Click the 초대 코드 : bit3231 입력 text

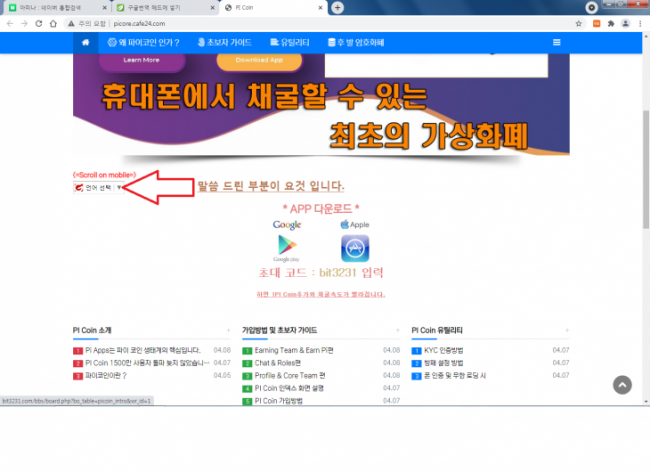coord(321,273)
